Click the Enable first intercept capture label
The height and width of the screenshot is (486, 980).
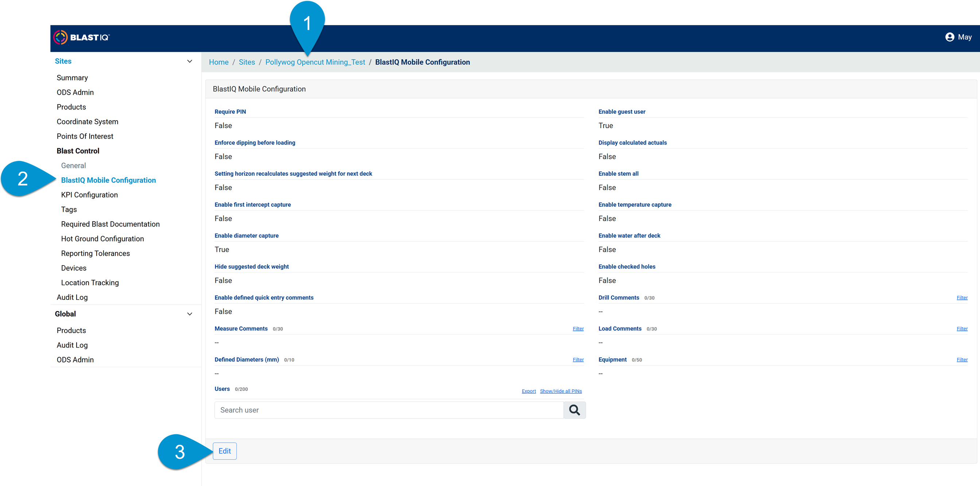pos(253,205)
